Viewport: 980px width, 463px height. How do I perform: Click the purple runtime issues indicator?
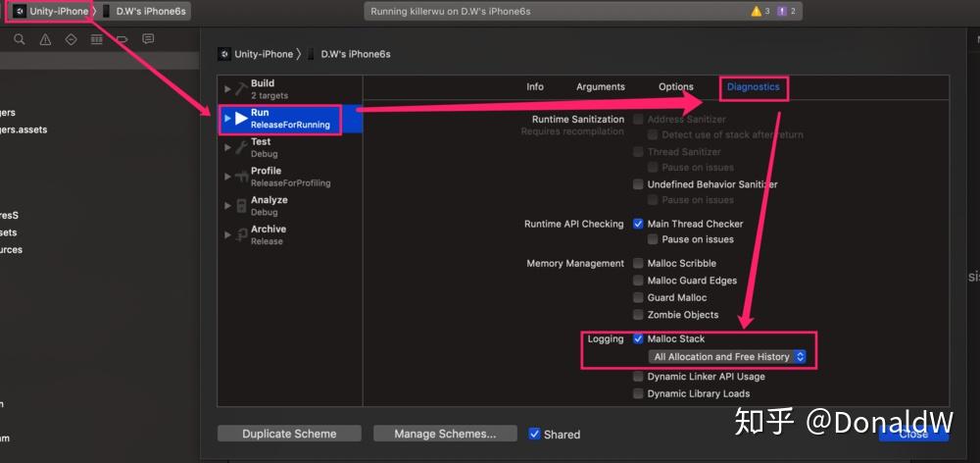coord(786,11)
